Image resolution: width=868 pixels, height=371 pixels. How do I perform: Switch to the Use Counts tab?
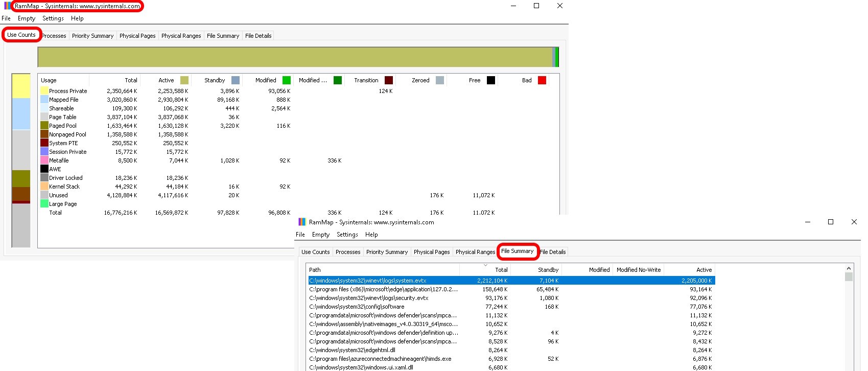[21, 35]
